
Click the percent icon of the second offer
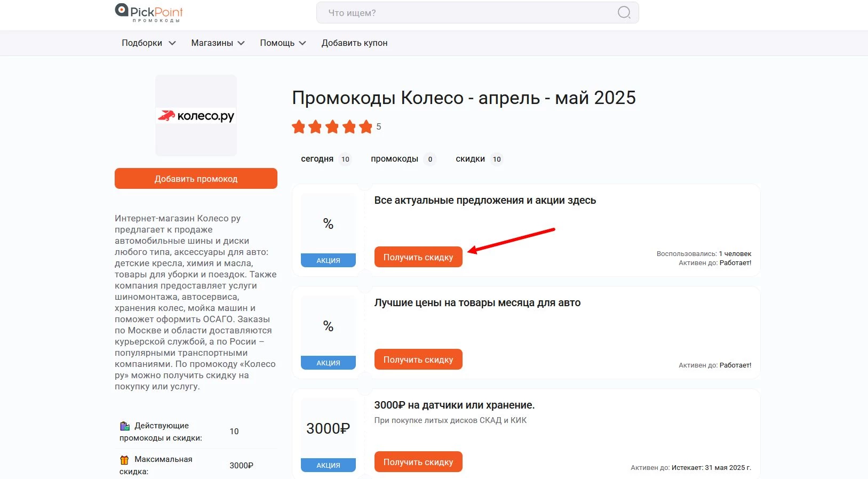(x=328, y=326)
